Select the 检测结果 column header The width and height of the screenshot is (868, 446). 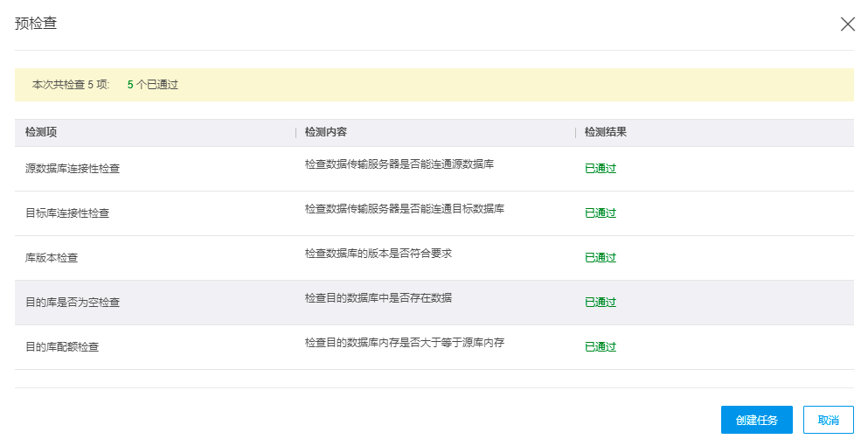click(x=606, y=132)
